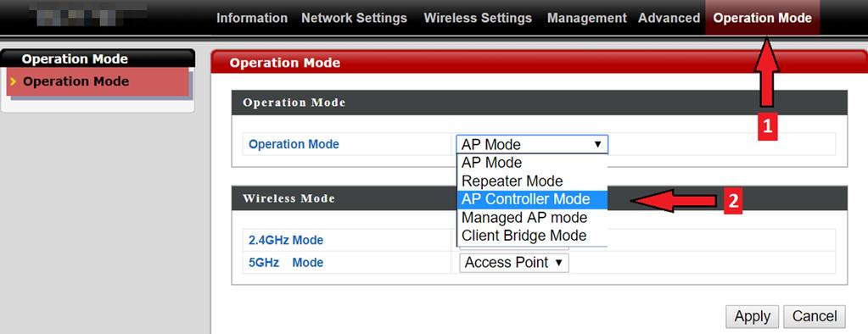Go to Network Settings tab
This screenshot has width=868, height=334.
[355, 19]
